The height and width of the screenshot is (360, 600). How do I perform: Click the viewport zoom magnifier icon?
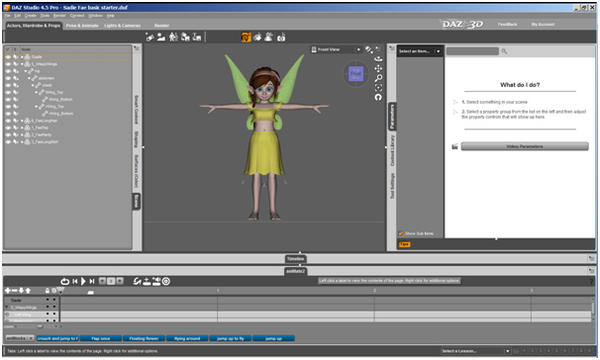click(378, 78)
